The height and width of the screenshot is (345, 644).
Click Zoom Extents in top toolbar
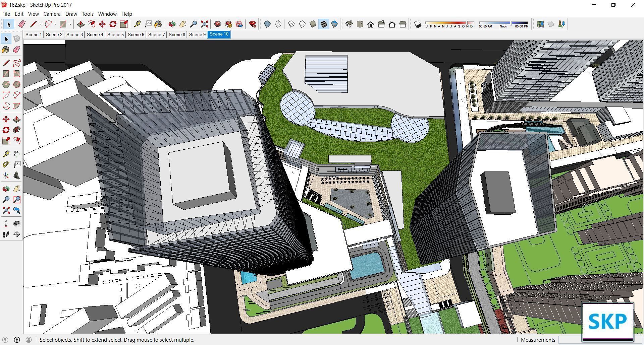point(204,24)
